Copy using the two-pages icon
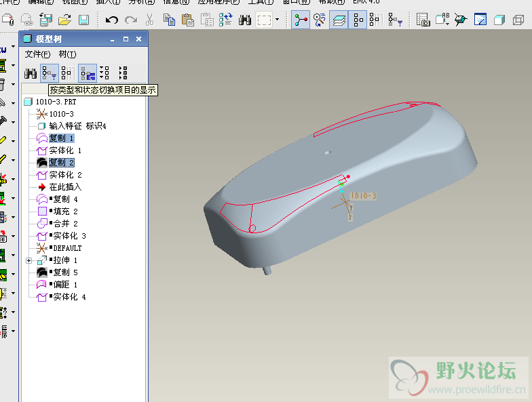This screenshot has height=402, width=532. [169, 20]
